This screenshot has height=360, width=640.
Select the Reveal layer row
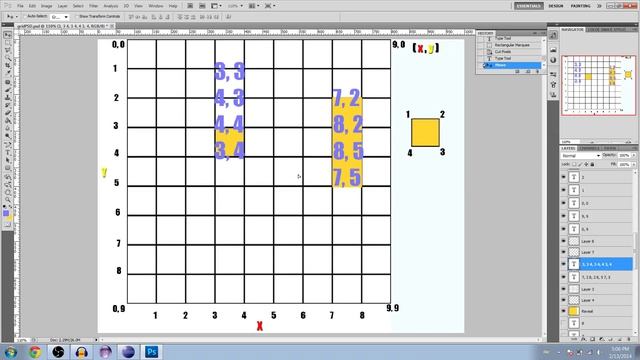click(x=597, y=311)
